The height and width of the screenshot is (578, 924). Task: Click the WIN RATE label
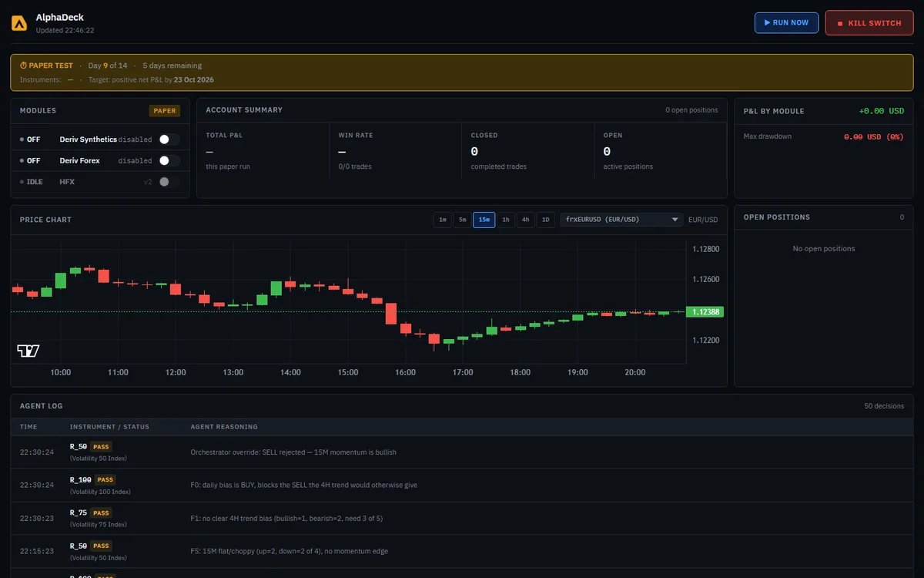point(356,136)
